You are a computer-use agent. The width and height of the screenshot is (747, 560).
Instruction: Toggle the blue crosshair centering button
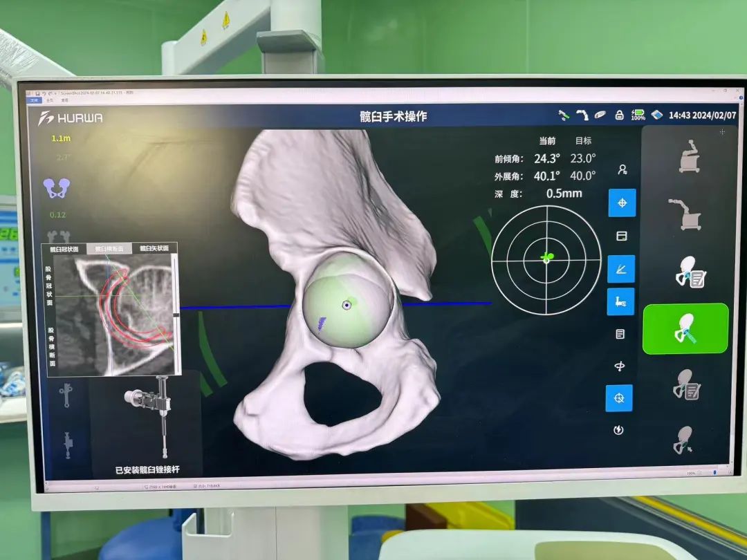pos(621,203)
